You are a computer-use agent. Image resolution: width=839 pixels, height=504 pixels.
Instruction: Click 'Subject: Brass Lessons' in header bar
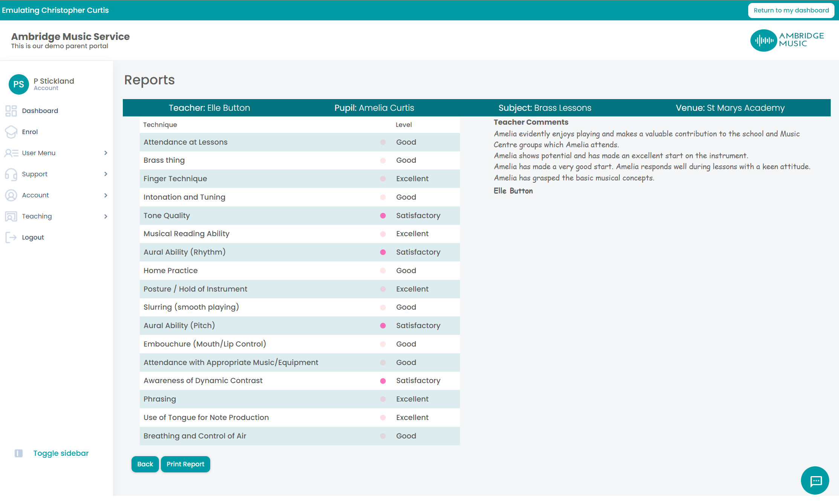545,108
